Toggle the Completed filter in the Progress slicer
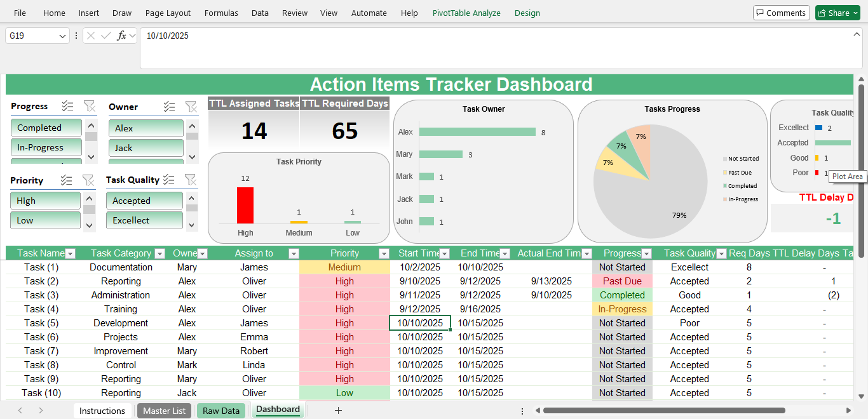The height and width of the screenshot is (419, 868). click(x=46, y=127)
